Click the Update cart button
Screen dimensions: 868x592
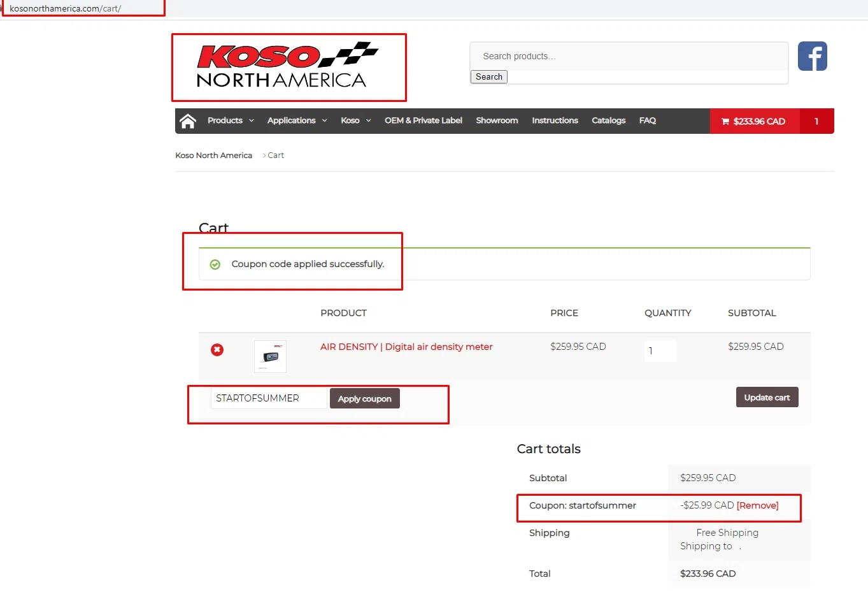(767, 397)
